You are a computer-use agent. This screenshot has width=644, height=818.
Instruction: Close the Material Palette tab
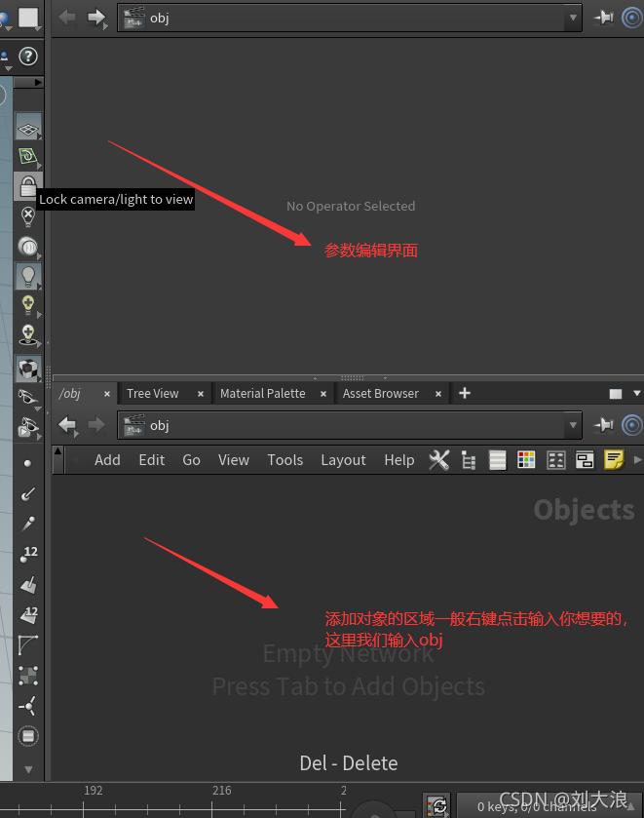(x=323, y=394)
